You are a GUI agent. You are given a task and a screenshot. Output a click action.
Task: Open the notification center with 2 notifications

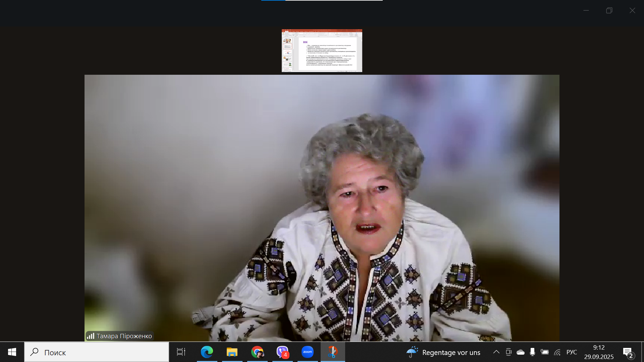coord(628,352)
